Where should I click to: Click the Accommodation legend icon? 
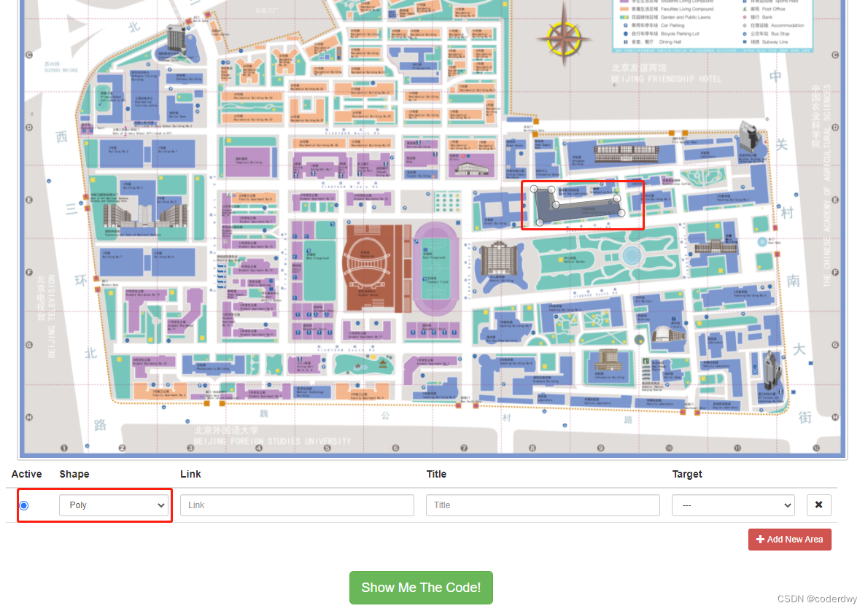[x=745, y=26]
